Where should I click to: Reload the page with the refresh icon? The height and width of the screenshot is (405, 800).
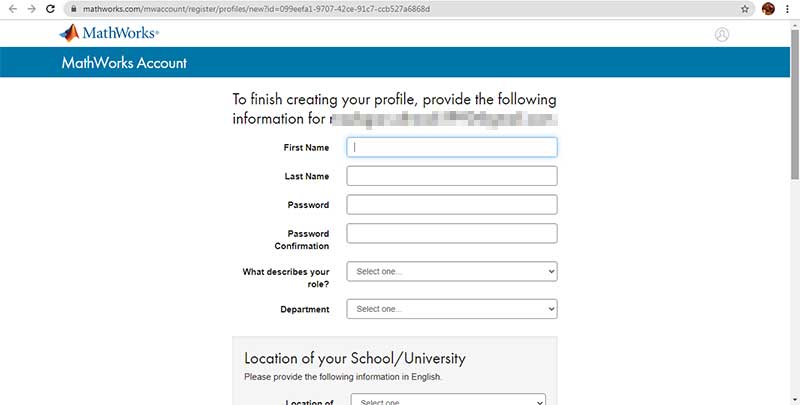click(50, 9)
